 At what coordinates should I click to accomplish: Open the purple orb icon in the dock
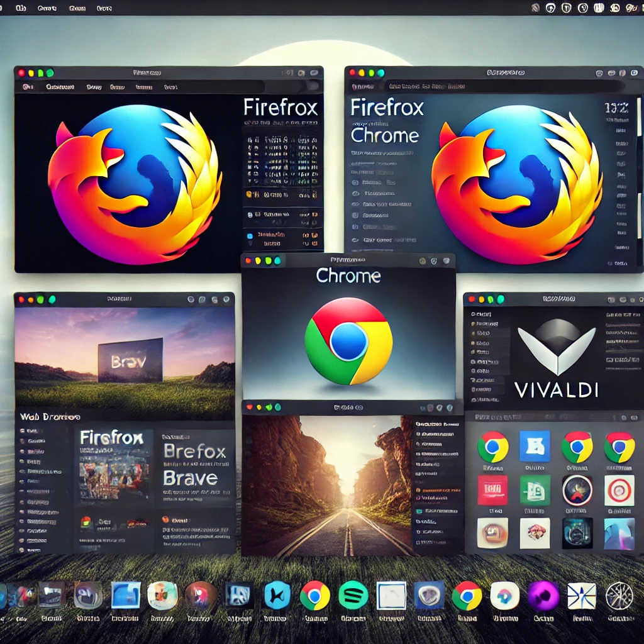[x=543, y=596]
